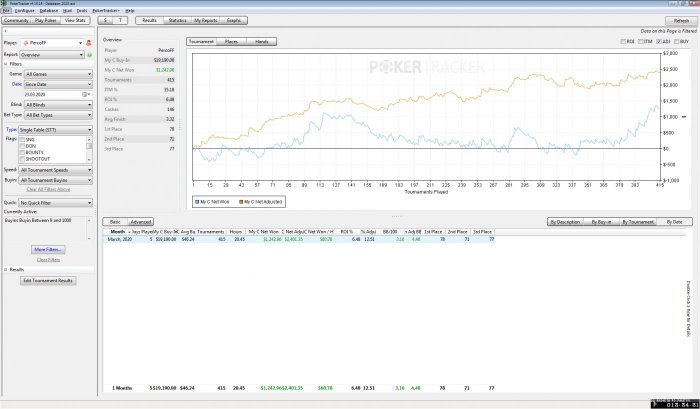Click the My C Net Won legend swatch
The image size is (700, 409).
(197, 202)
